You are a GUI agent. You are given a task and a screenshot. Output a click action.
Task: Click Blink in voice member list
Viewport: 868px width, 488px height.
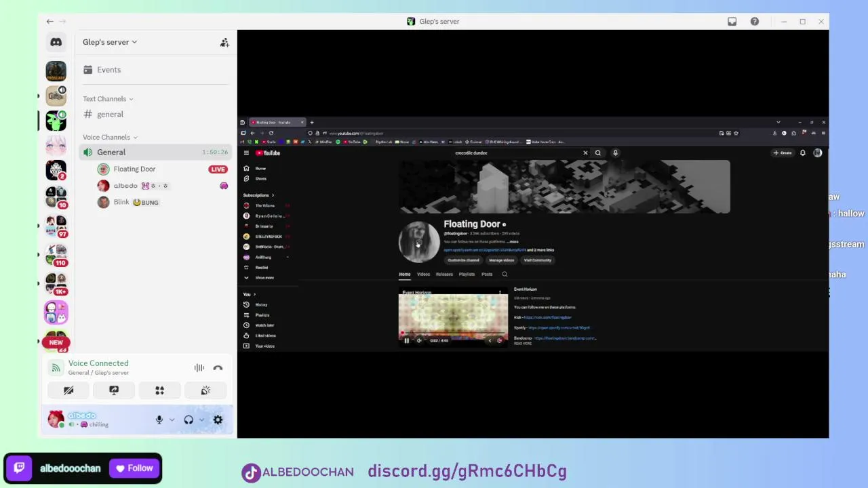pos(122,203)
